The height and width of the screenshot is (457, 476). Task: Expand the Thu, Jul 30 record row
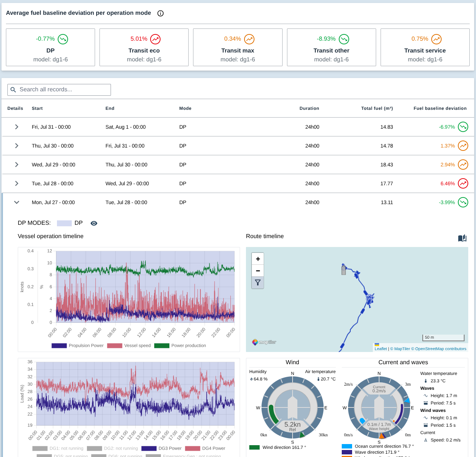[x=17, y=146]
